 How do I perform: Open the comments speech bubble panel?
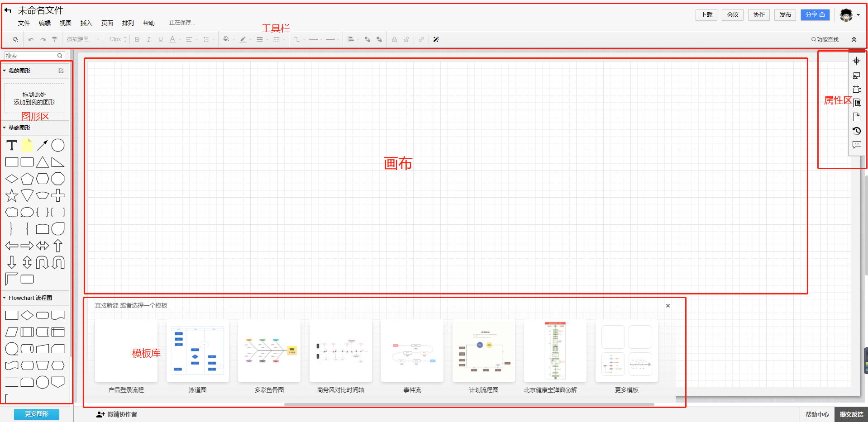[857, 145]
